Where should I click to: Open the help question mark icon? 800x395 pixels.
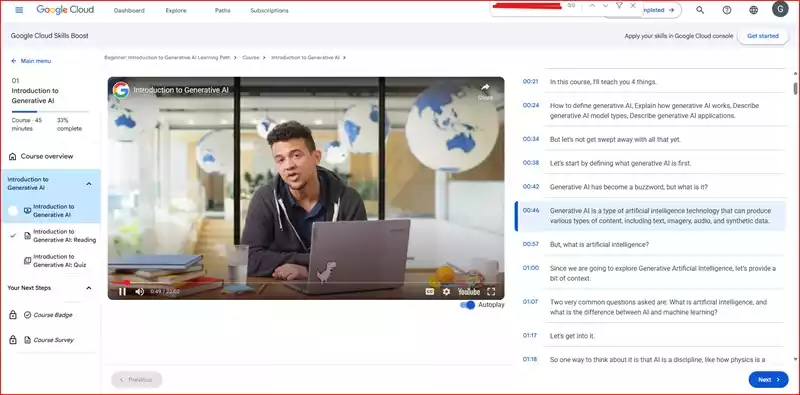[727, 10]
